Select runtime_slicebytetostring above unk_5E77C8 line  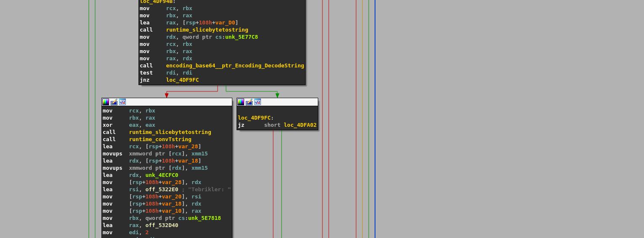[x=207, y=30]
